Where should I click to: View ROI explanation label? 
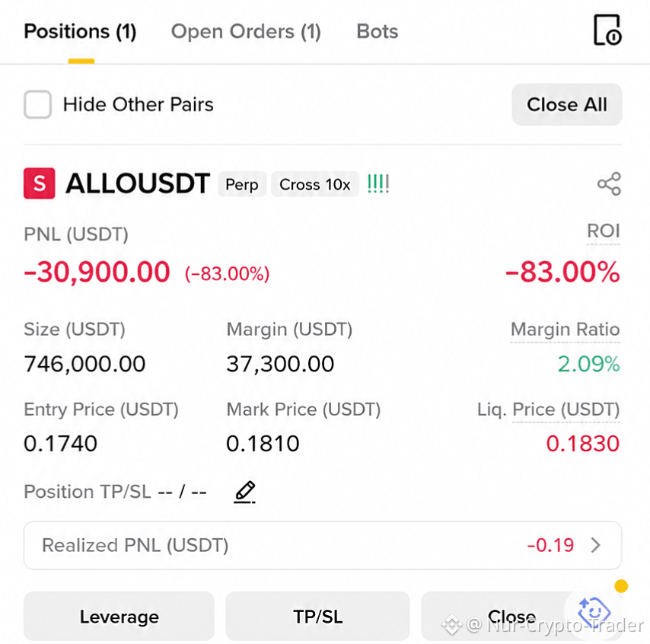tap(603, 231)
